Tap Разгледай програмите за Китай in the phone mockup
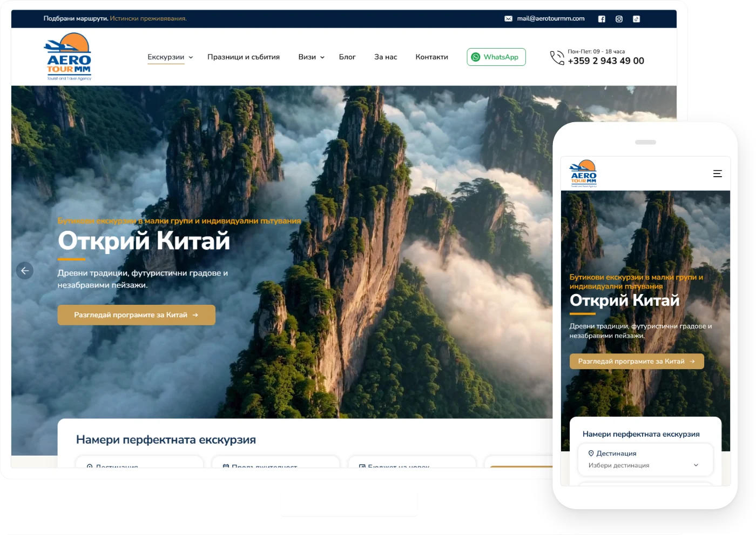This screenshot has height=535, width=756. click(637, 362)
